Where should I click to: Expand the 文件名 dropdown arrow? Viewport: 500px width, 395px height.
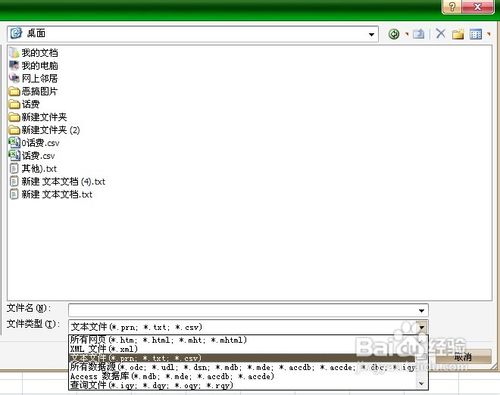[422, 310]
